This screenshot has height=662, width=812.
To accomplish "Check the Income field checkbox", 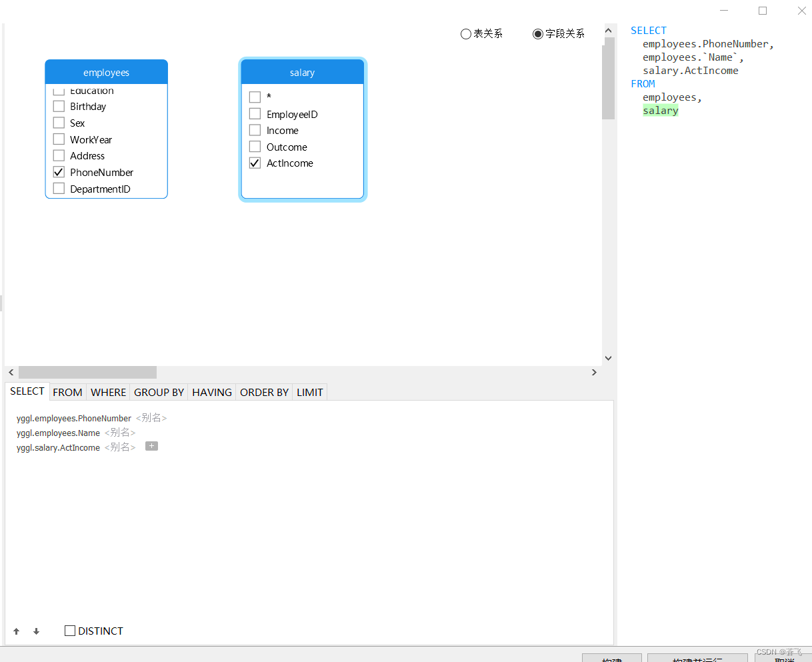I will (255, 130).
